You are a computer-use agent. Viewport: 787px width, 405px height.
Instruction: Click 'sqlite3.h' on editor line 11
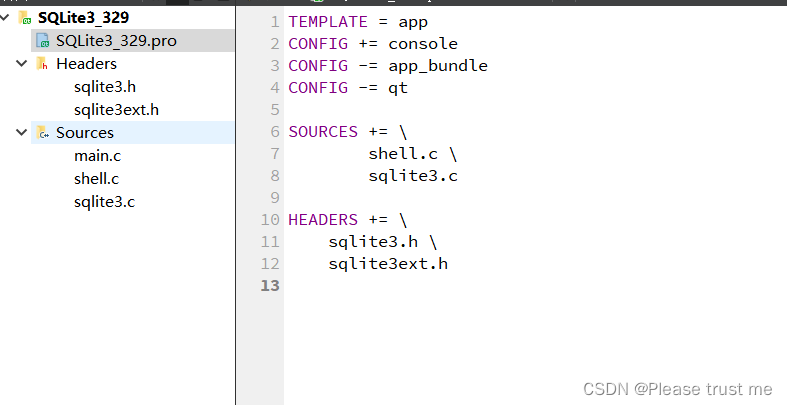pos(373,242)
